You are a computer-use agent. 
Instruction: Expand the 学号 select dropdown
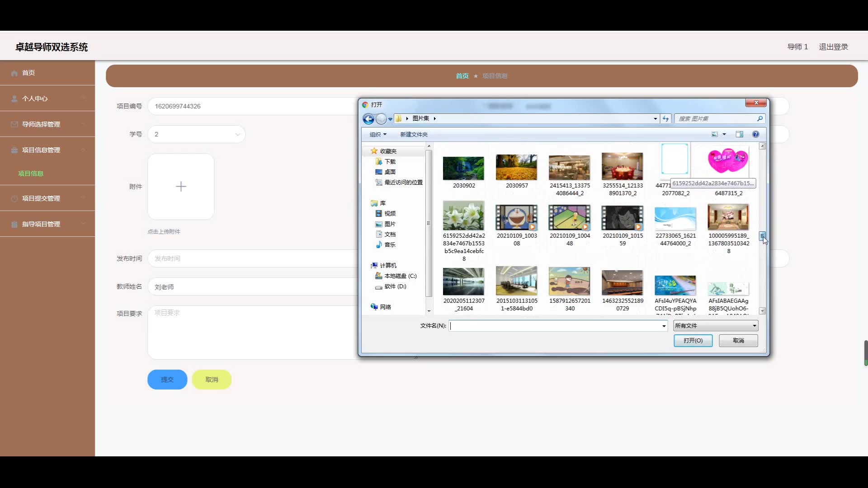pyautogui.click(x=197, y=135)
